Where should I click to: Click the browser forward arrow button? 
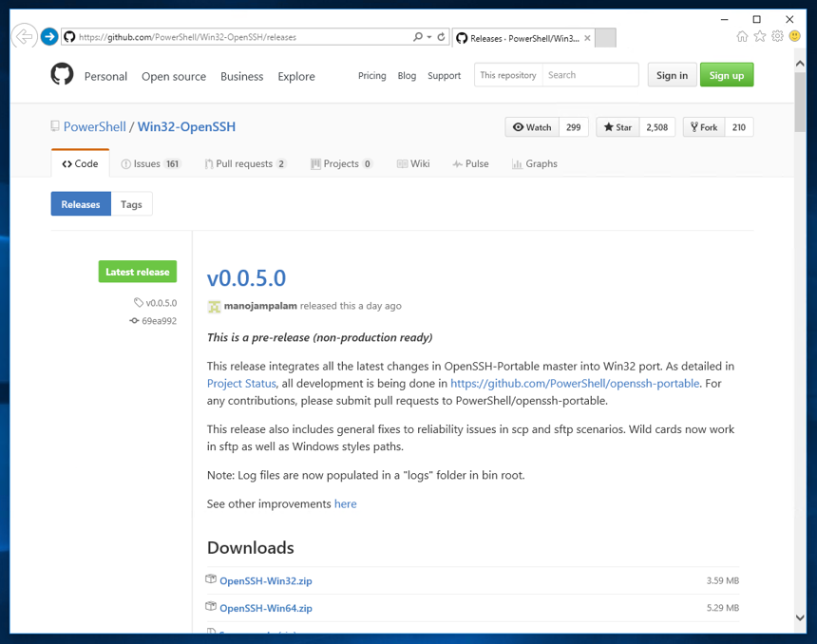click(49, 36)
